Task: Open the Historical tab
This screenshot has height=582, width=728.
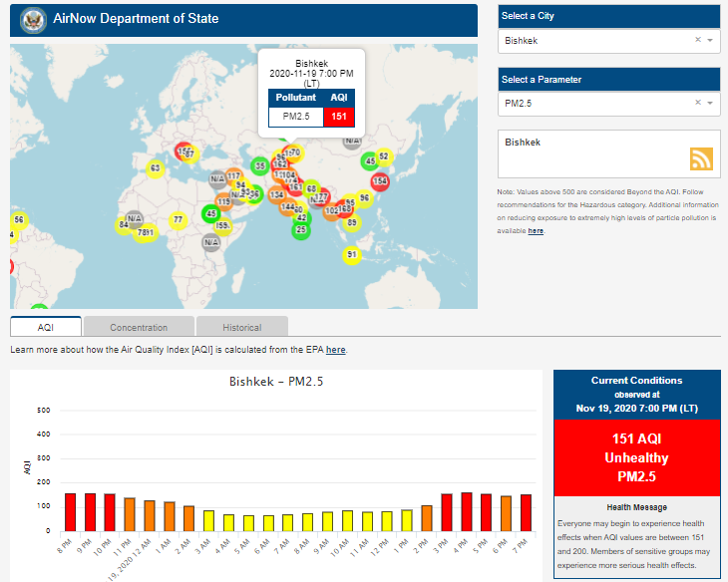Action: pyautogui.click(x=241, y=327)
